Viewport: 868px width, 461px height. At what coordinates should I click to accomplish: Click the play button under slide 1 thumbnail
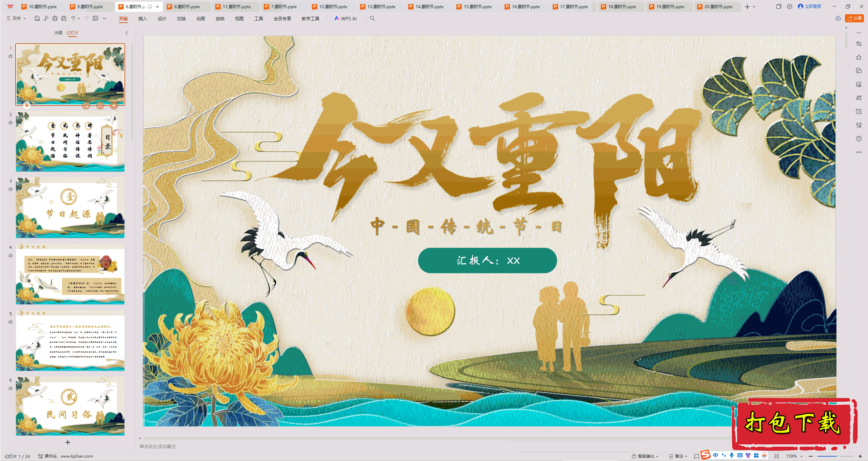(26, 105)
